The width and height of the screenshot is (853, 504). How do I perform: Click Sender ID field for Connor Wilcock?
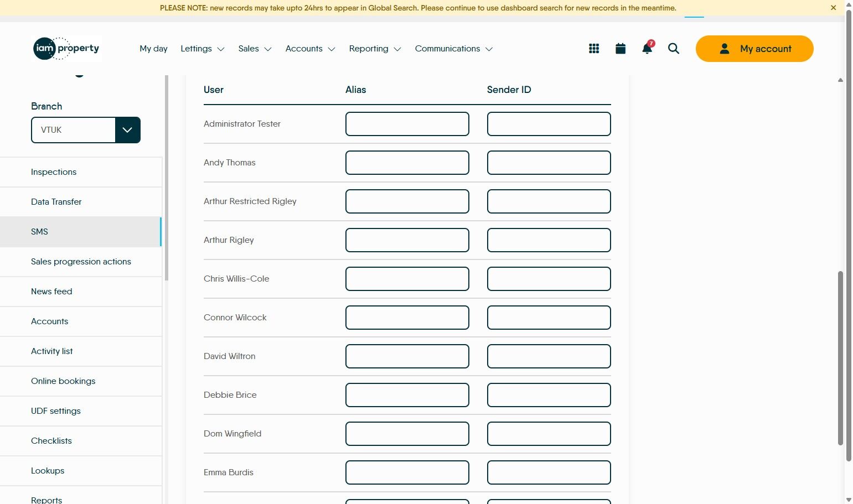[549, 318]
